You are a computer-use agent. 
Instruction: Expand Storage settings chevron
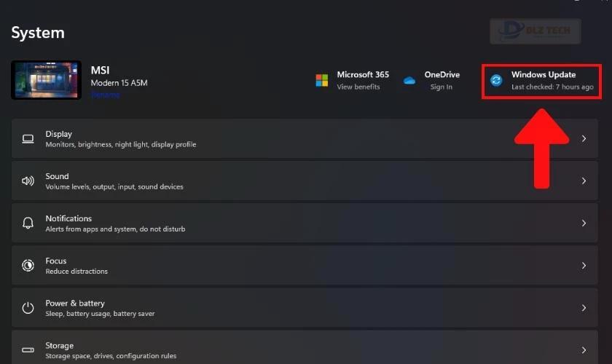tap(584, 350)
